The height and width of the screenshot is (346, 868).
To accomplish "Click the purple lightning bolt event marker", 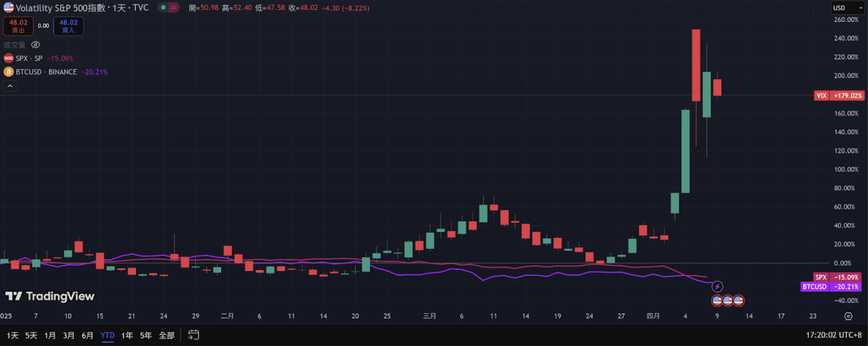I will [717, 286].
